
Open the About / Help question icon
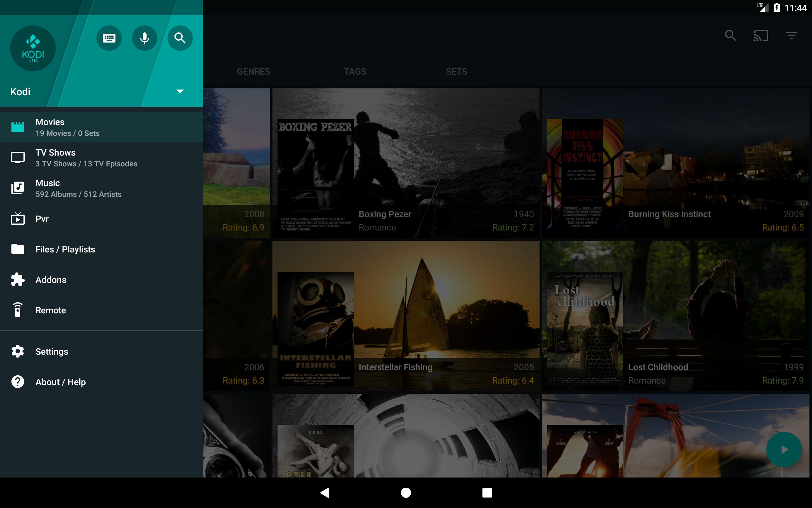tap(18, 382)
